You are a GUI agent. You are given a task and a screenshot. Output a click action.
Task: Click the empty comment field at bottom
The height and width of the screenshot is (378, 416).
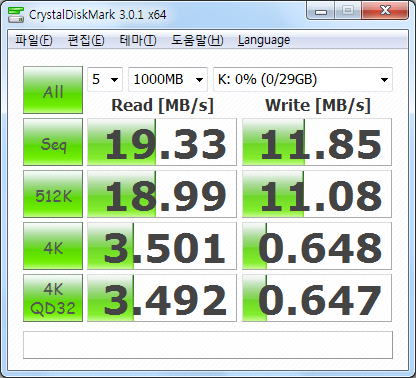coord(208,345)
